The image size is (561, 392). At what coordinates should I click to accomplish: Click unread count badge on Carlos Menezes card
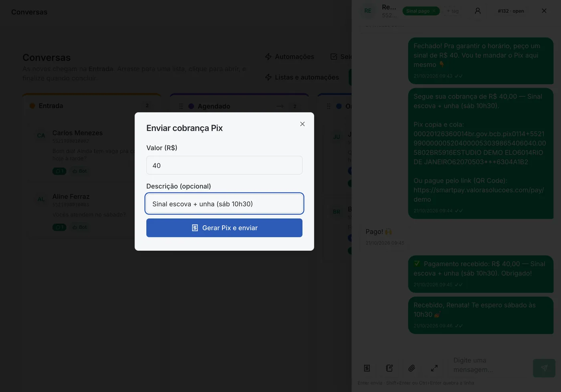click(x=59, y=171)
